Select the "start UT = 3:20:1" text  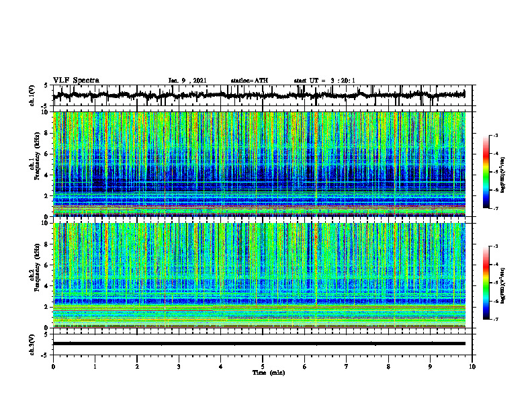pos(324,81)
